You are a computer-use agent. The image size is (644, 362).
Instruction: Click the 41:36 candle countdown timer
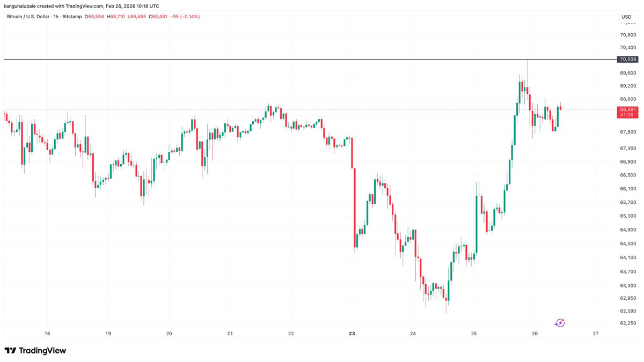click(626, 115)
